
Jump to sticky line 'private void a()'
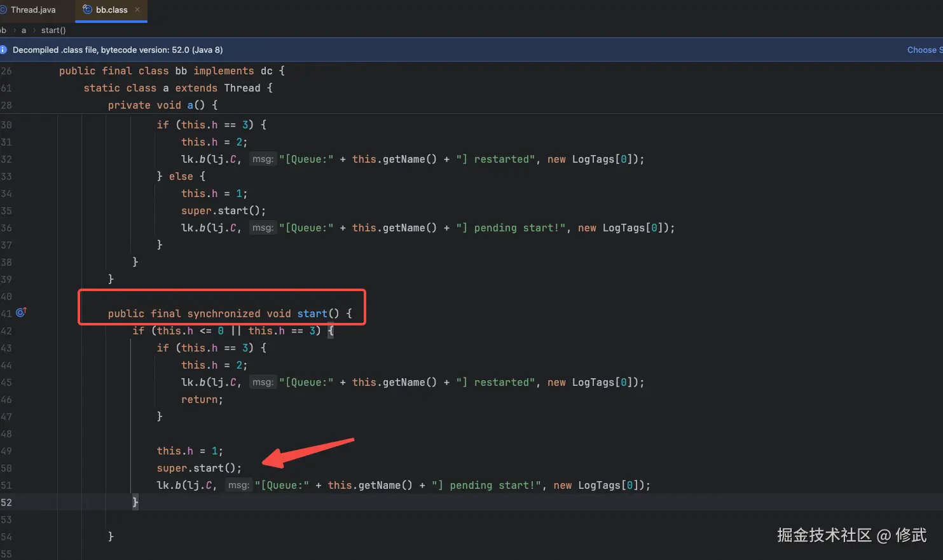coord(163,105)
